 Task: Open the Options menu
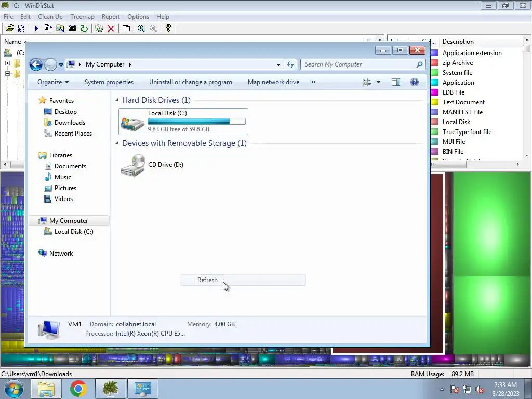[x=138, y=17]
